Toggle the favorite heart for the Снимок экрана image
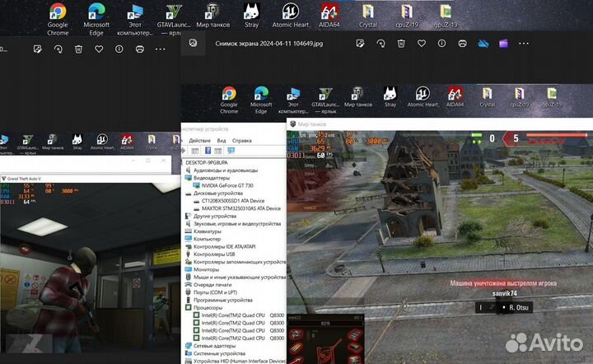 (x=422, y=44)
